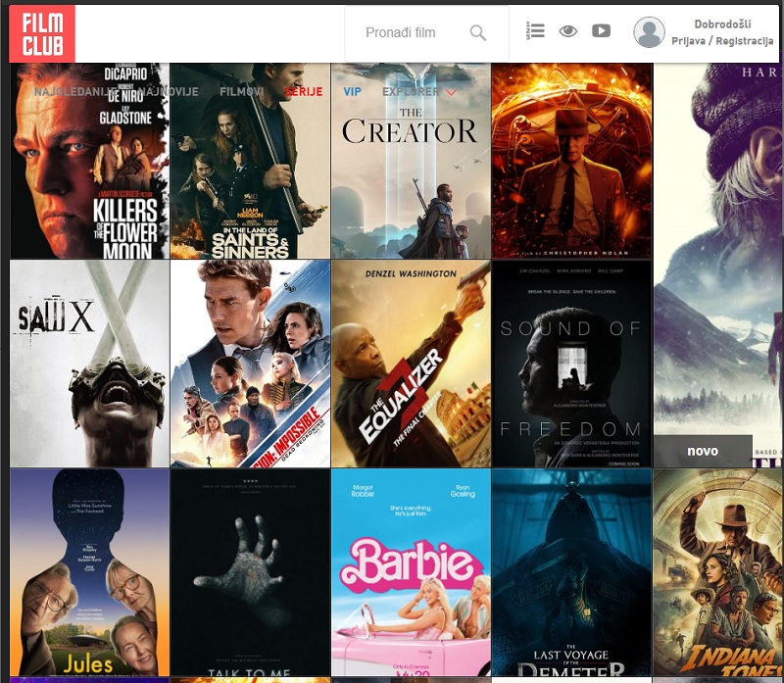Expand the EXPLORER dropdown menu
Screen dimensions: 784x683
[419, 92]
